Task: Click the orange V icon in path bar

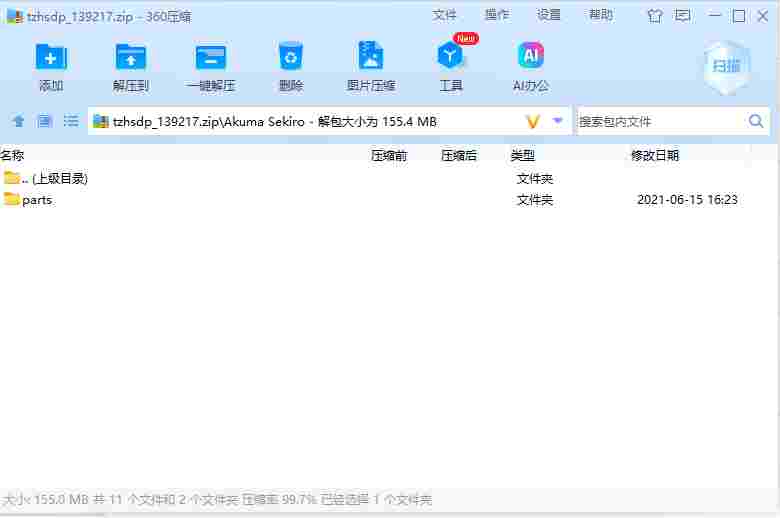Action: coord(533,121)
